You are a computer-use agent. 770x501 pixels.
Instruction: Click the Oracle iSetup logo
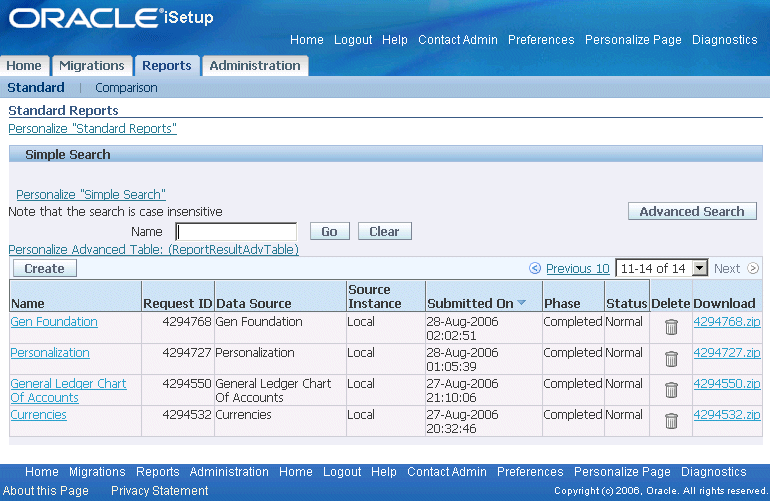point(111,18)
